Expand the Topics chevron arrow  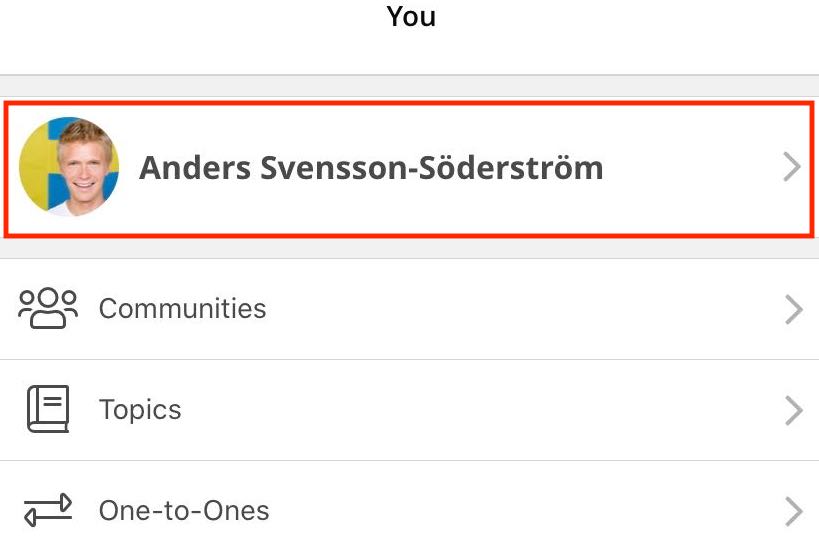click(x=794, y=410)
